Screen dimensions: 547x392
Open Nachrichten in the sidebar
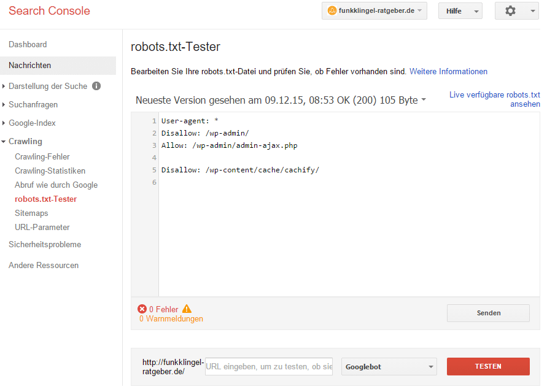[58, 65]
